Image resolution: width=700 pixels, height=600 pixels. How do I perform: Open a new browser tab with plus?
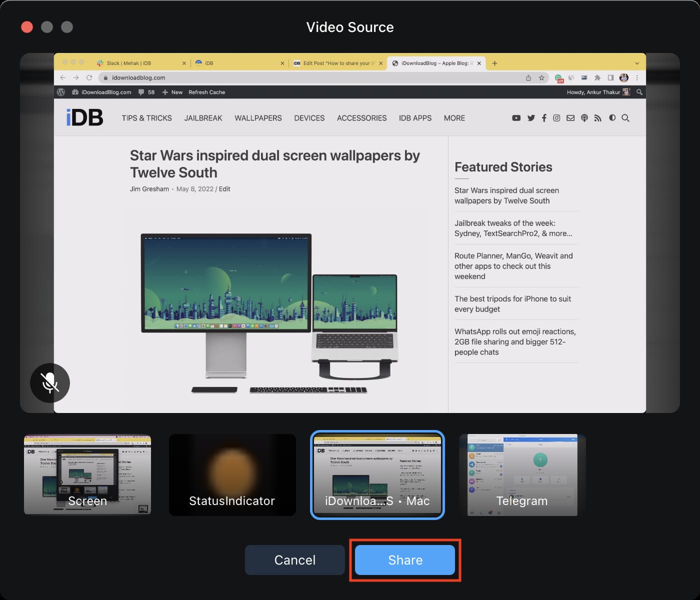pyautogui.click(x=494, y=63)
